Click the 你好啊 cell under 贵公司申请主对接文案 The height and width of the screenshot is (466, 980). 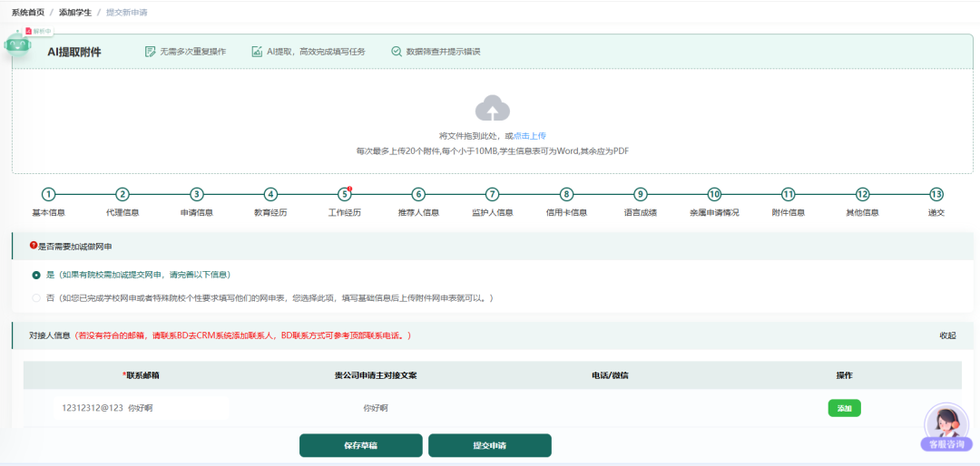pos(376,408)
